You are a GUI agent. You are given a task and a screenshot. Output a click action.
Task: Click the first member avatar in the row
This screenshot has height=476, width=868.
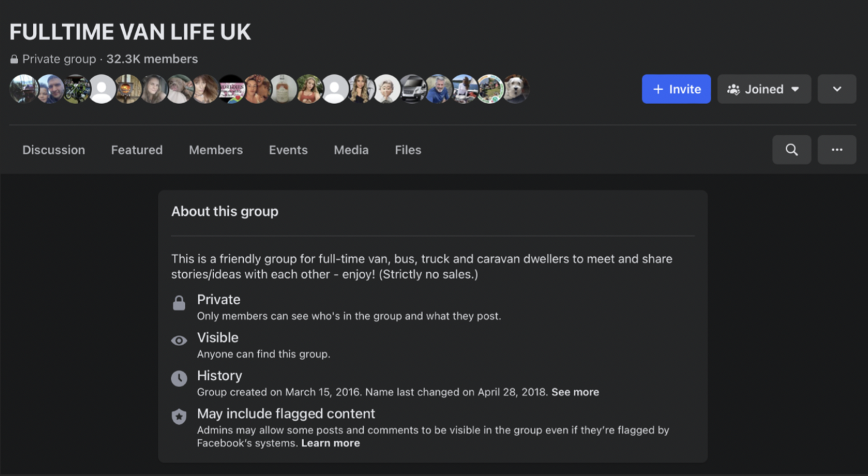point(24,89)
